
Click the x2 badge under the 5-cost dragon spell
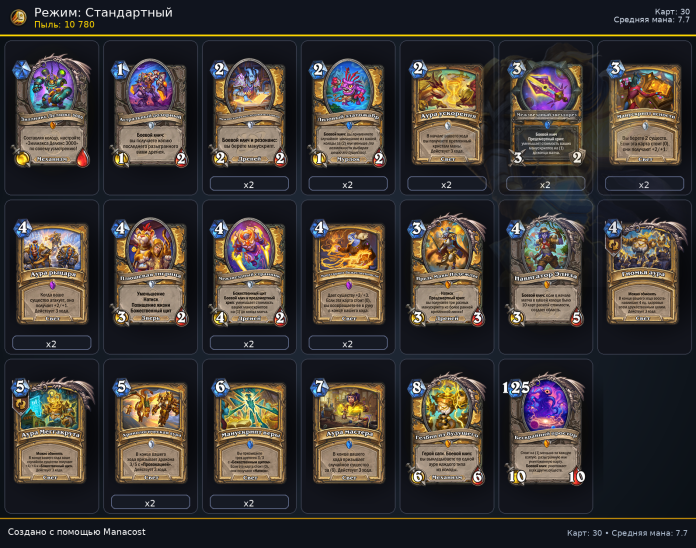tap(150, 503)
